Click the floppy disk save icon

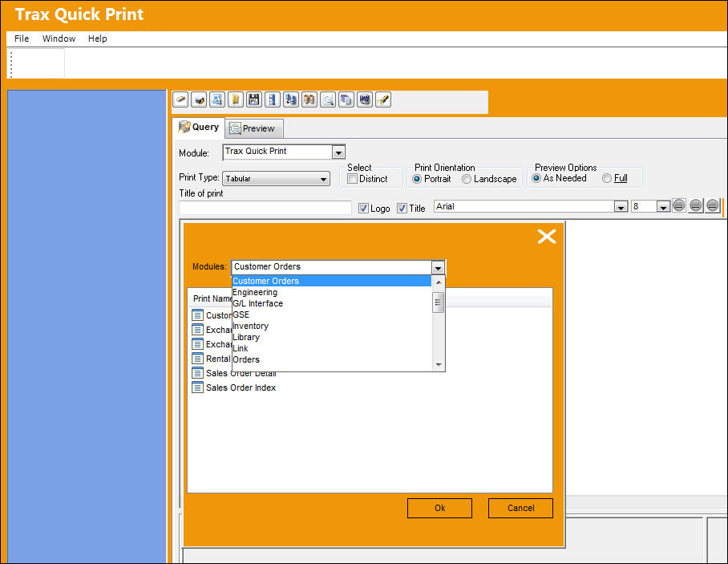[x=254, y=99]
